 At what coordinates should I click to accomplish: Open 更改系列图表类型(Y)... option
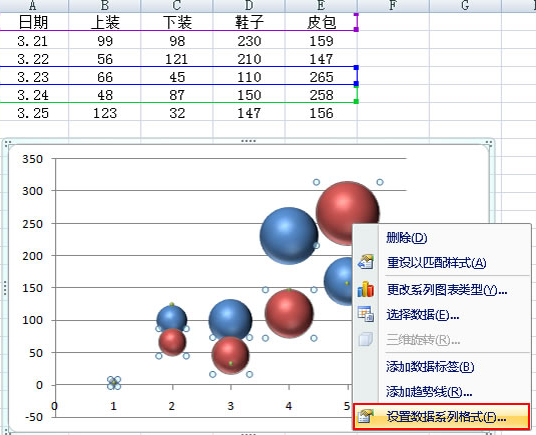[x=447, y=290]
